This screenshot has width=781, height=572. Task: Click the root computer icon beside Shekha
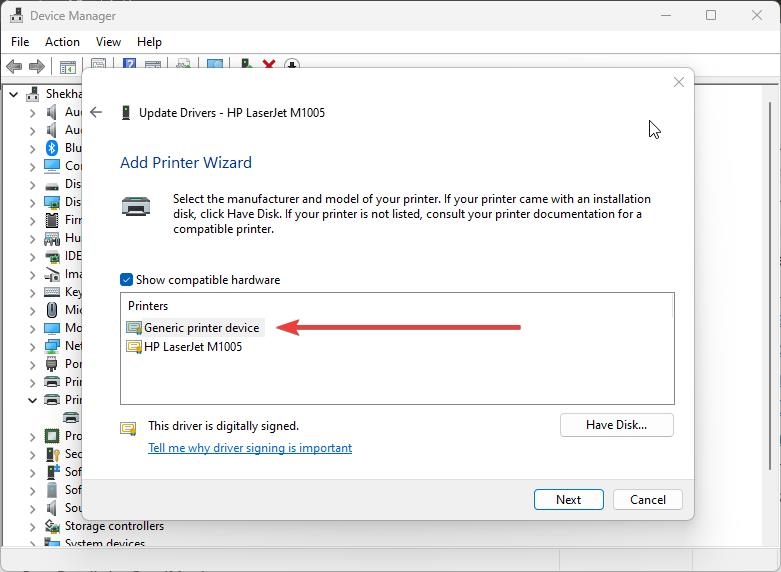click(x=33, y=94)
